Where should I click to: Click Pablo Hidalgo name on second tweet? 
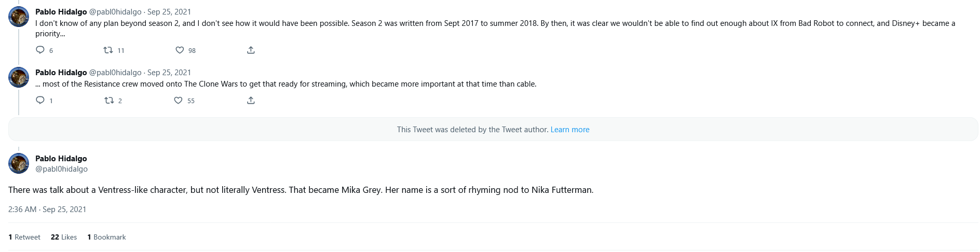pyautogui.click(x=61, y=73)
